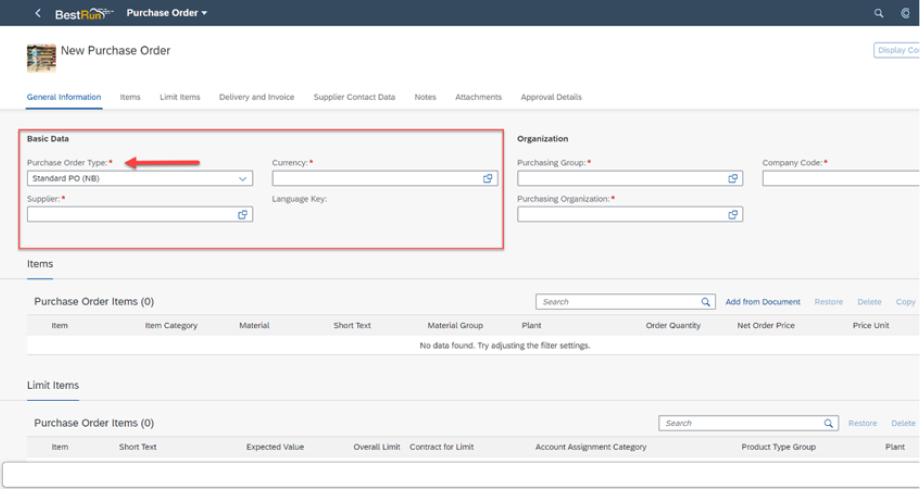Click Delete in Items table toolbar
This screenshot has width=920, height=489.
click(x=870, y=302)
